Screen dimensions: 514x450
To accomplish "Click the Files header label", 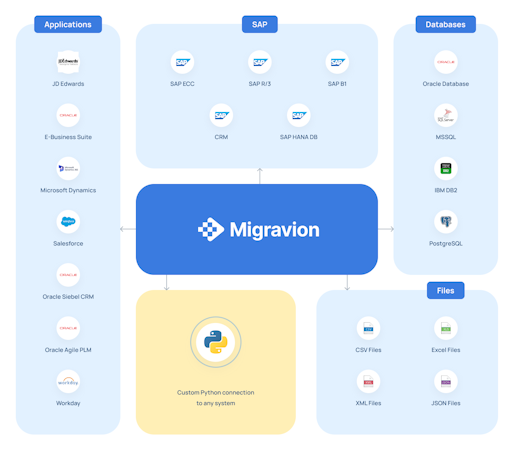I will tap(446, 291).
